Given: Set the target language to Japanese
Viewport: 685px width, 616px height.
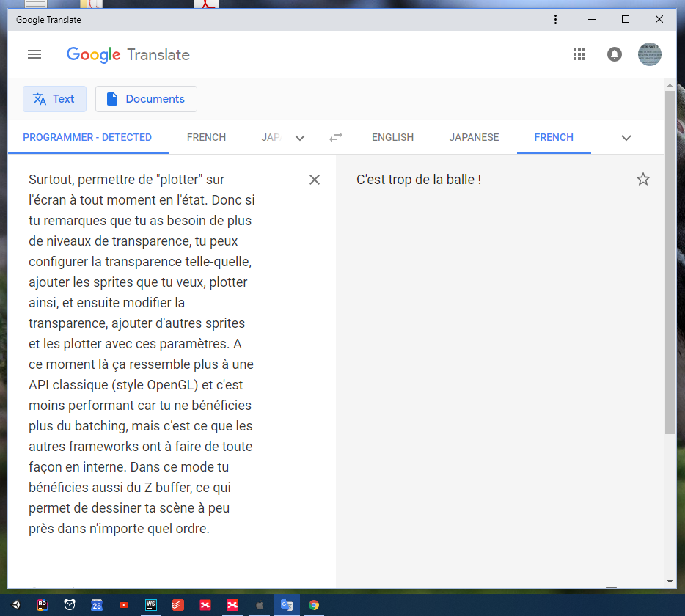Looking at the screenshot, I should [x=474, y=137].
